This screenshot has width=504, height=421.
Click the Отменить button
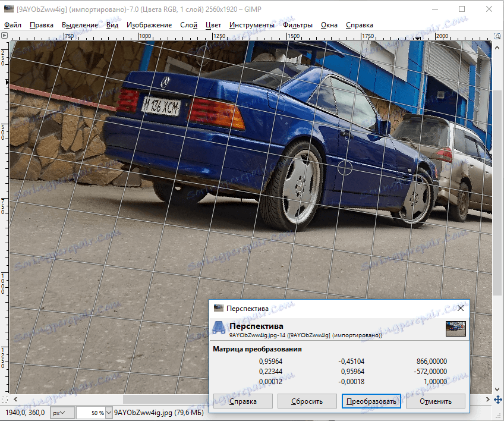436,401
